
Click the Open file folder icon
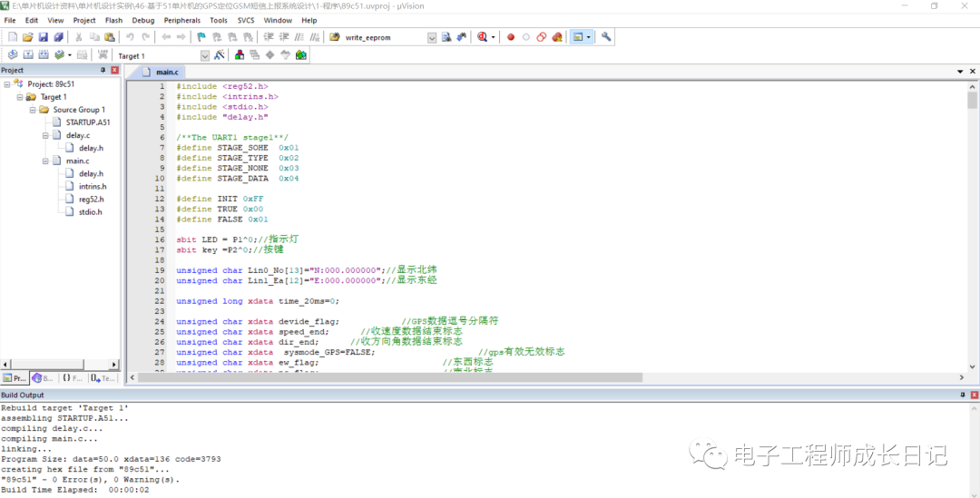[x=28, y=37]
